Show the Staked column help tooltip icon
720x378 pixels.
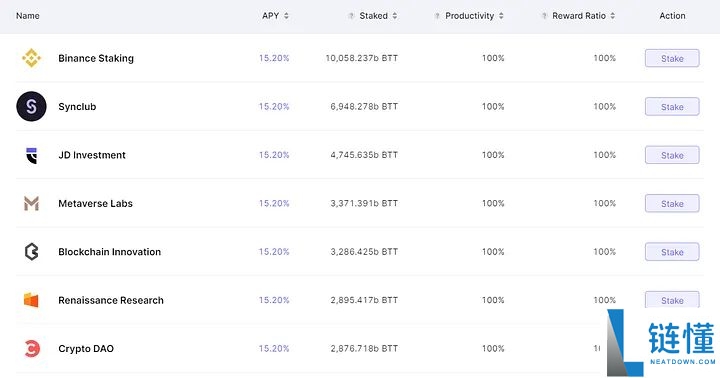351,16
